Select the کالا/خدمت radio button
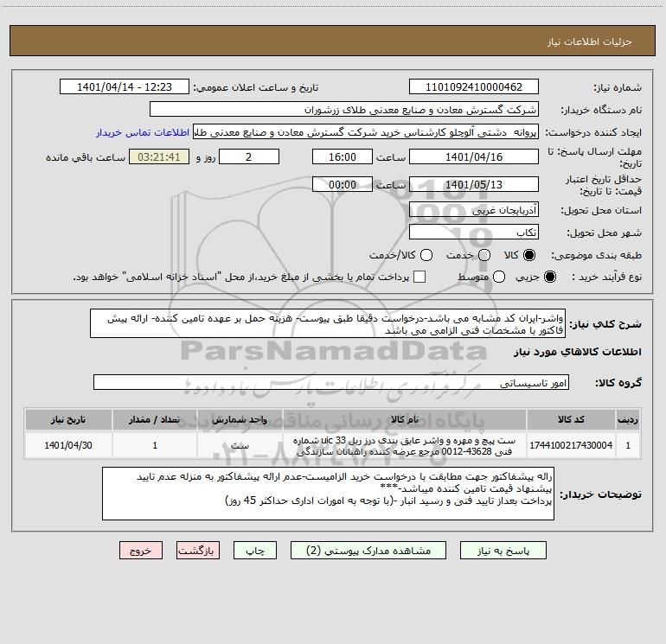The width and height of the screenshot is (666, 644). (x=426, y=255)
